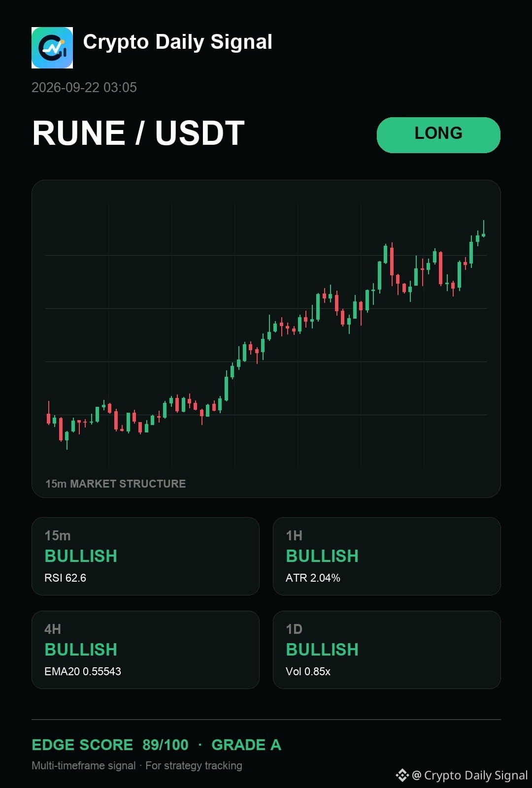Screen dimensions: 532x788
Task: Select the RSI 62.6 reading
Action: tap(65, 578)
